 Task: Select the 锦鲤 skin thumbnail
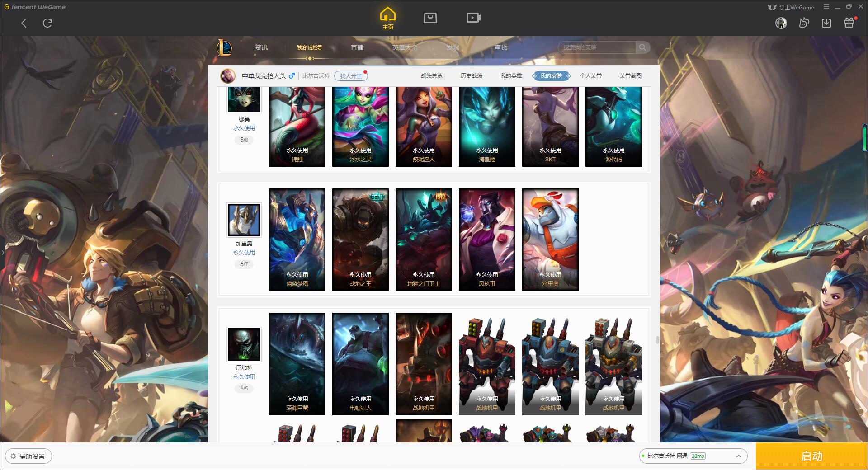point(297,127)
